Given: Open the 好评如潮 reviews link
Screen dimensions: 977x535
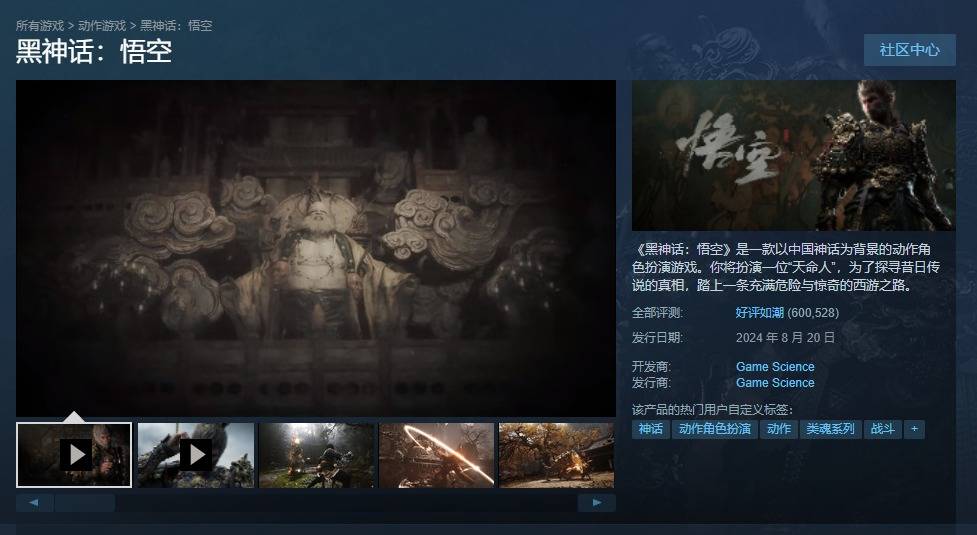Looking at the screenshot, I should click(760, 313).
